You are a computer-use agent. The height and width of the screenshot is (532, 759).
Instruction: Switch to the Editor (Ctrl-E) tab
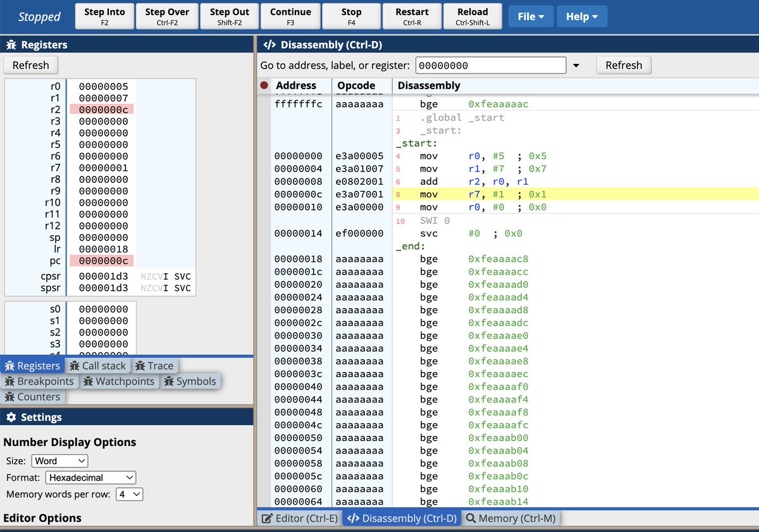[300, 518]
